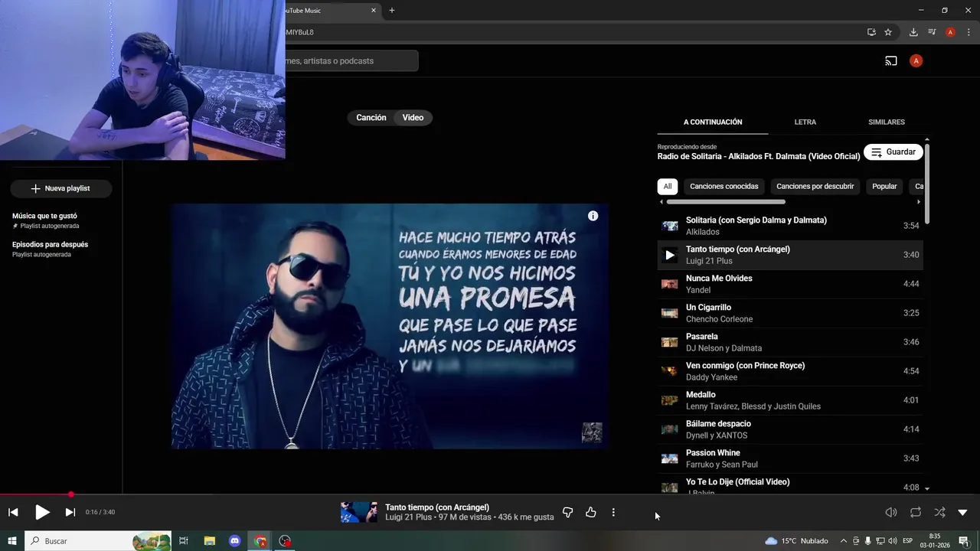Open the Chrome three-dot menu
Viewport: 980px width, 551px height.
coord(969,32)
